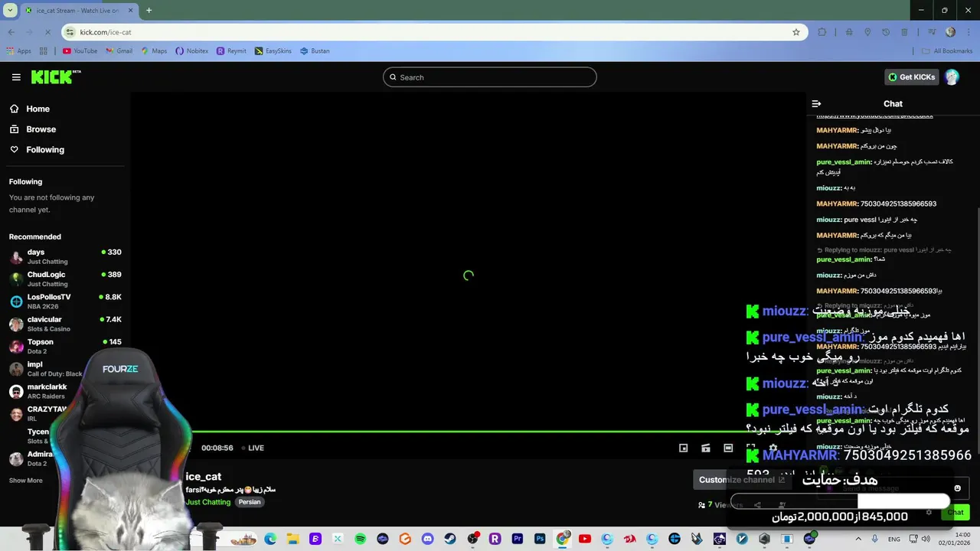980x551 pixels.
Task: Open Chrome three-dot menu
Action: (x=967, y=32)
